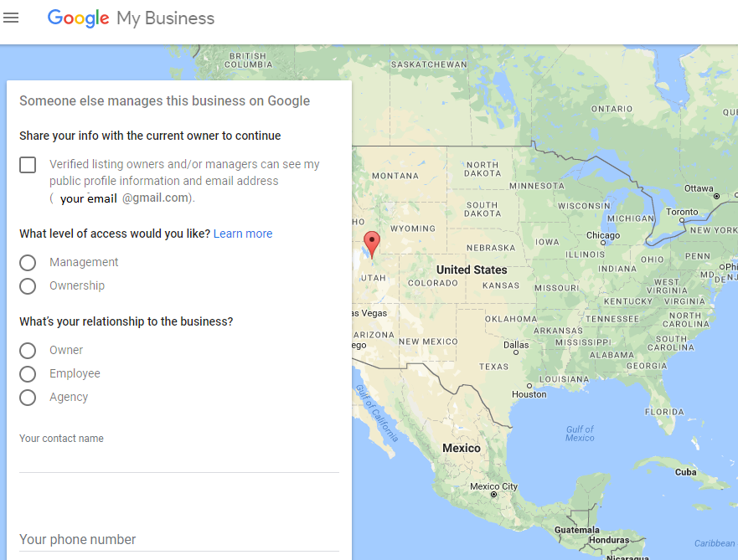738x560 pixels.
Task: Click the Houston city marker dot
Action: 529,386
